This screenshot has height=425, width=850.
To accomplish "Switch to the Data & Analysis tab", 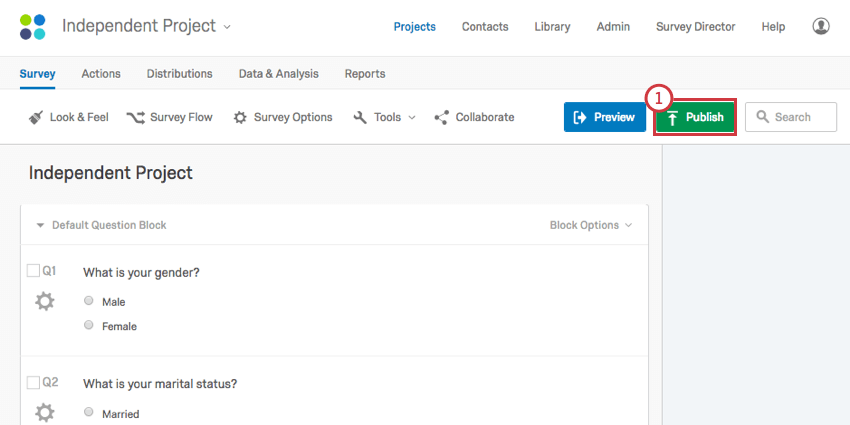I will tap(278, 73).
